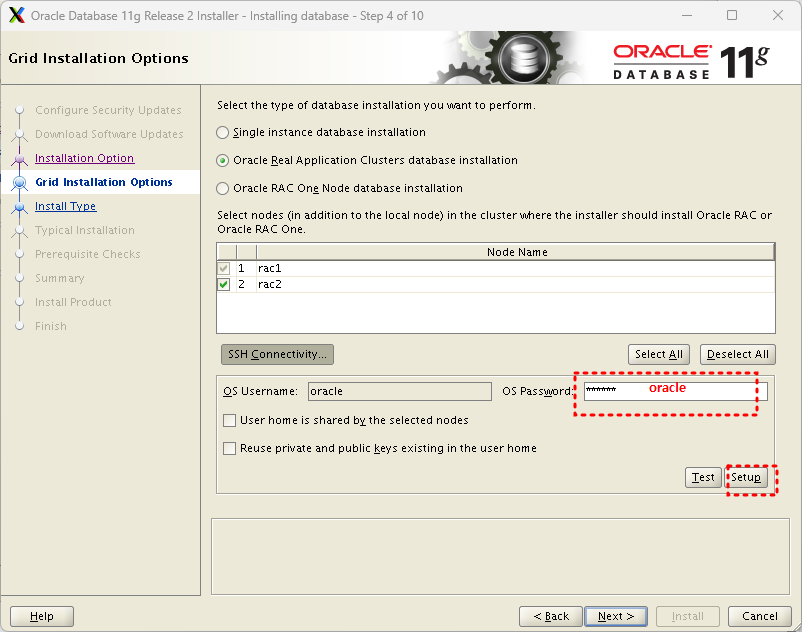Click the Grid Installation Options step node icon
Viewport: 802px width, 632px height.
click(19, 183)
